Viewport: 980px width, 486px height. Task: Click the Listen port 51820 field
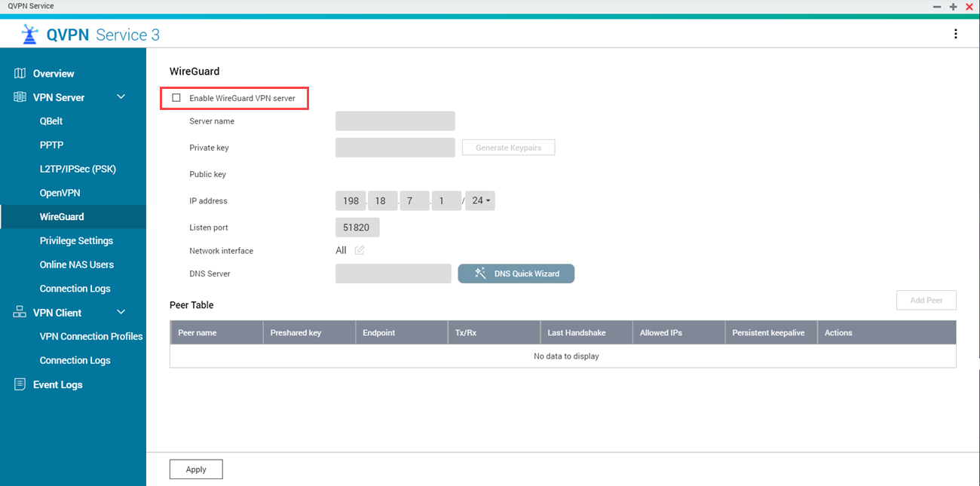click(x=357, y=227)
